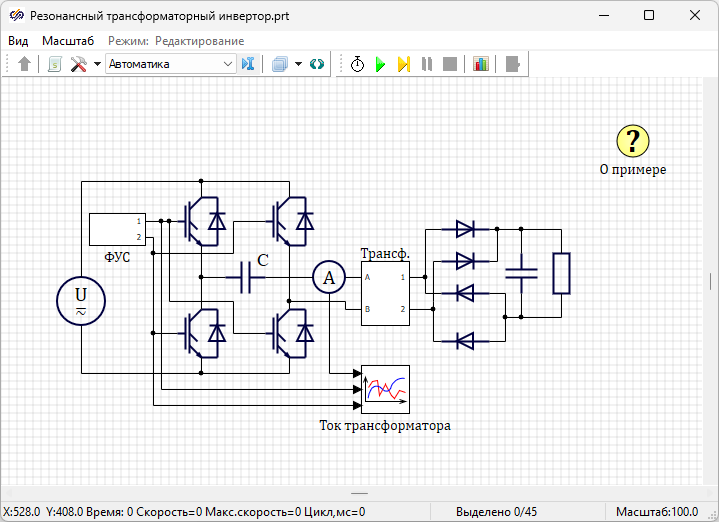Screen dimensions: 719x522
Task: Stop the simulation
Action: coord(450,64)
